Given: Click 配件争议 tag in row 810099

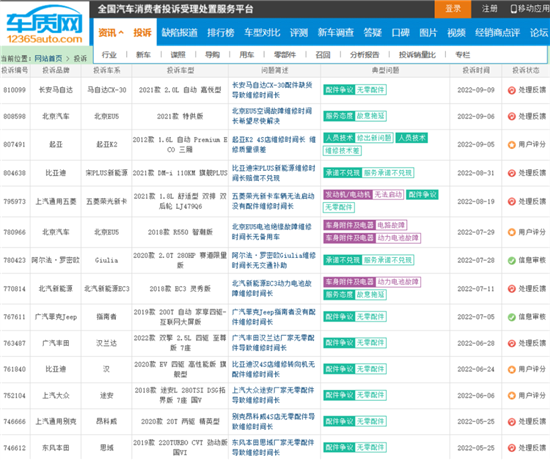Looking at the screenshot, I should click(x=339, y=90).
